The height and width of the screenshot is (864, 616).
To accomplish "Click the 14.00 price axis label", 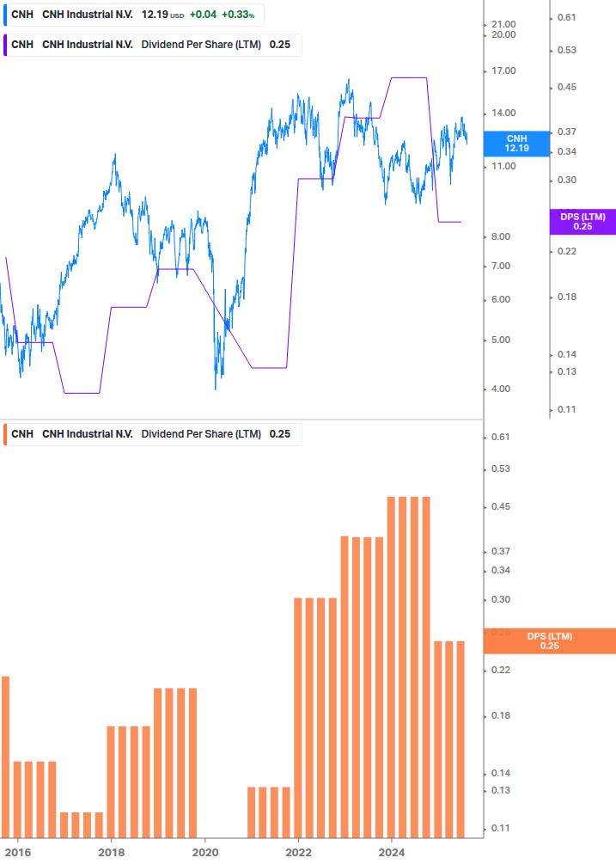I will pyautogui.click(x=503, y=113).
